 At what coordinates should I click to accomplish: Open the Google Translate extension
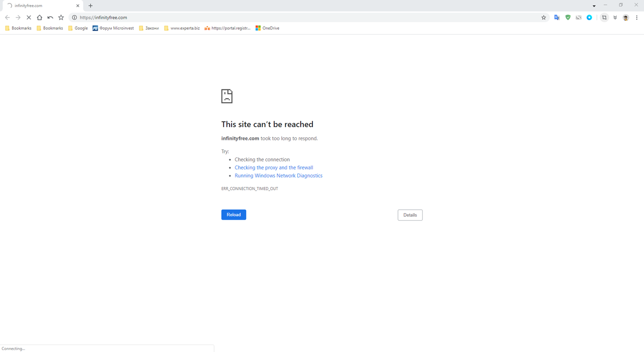(x=557, y=18)
